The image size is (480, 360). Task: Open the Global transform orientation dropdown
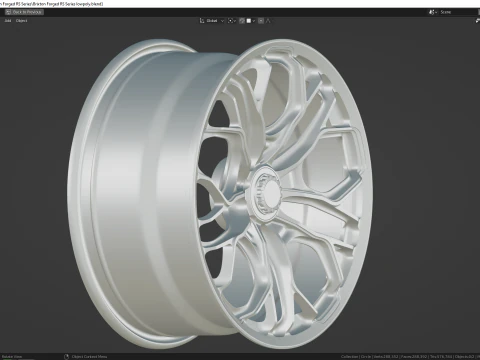[x=212, y=21]
